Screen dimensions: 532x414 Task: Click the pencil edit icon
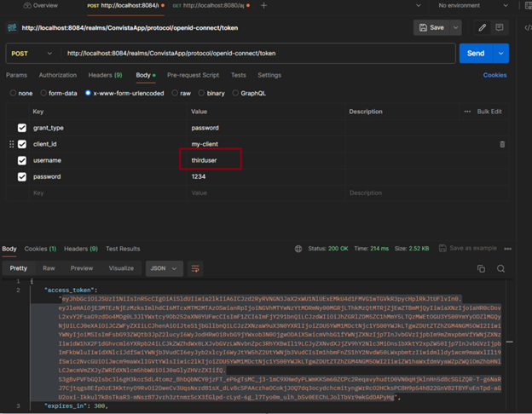click(x=483, y=27)
